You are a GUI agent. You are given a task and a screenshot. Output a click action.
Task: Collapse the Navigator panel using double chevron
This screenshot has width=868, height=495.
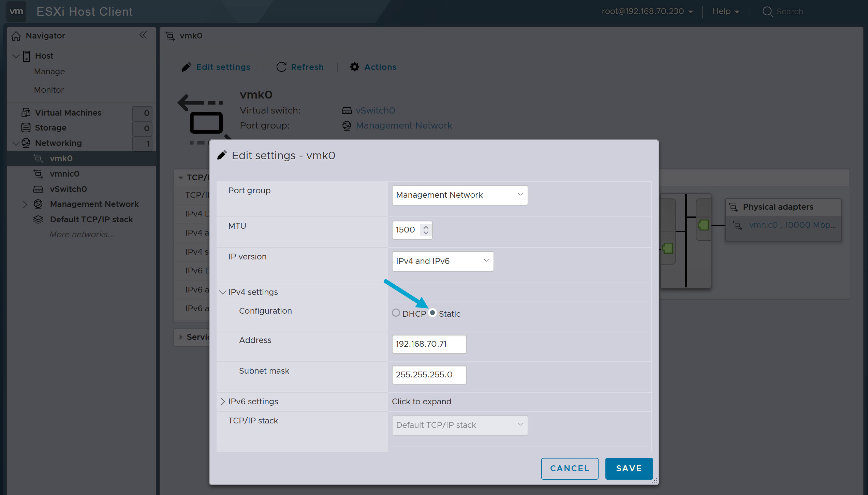[143, 35]
